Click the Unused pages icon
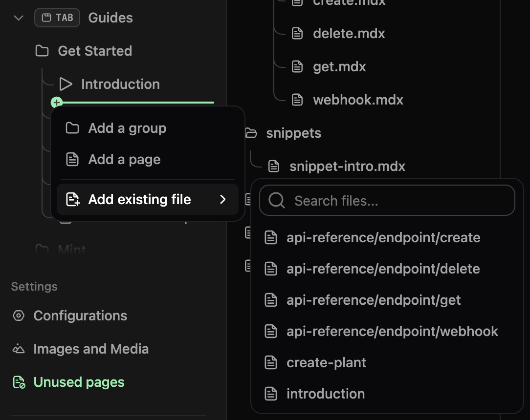 pyautogui.click(x=18, y=382)
